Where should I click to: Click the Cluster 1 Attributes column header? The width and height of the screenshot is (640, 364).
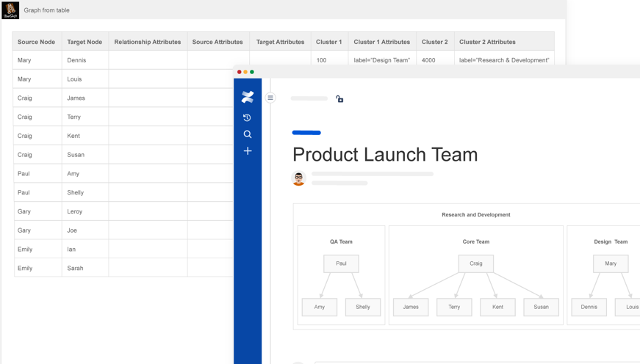[x=381, y=42]
